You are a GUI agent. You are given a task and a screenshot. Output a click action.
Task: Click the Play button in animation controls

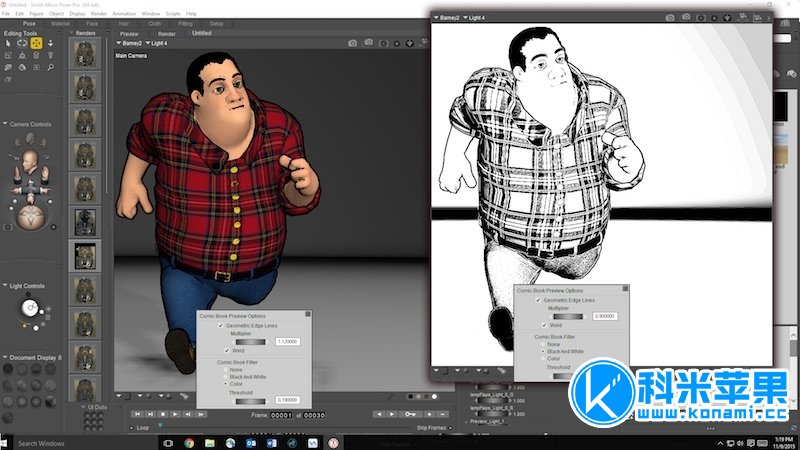(x=175, y=414)
